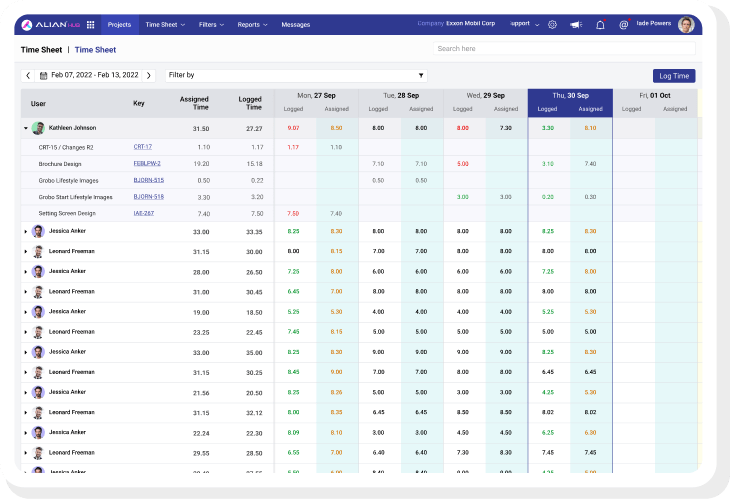Click Kathleen Johnson's avatar
Viewport: 730px width, 499px height.
(x=38, y=128)
